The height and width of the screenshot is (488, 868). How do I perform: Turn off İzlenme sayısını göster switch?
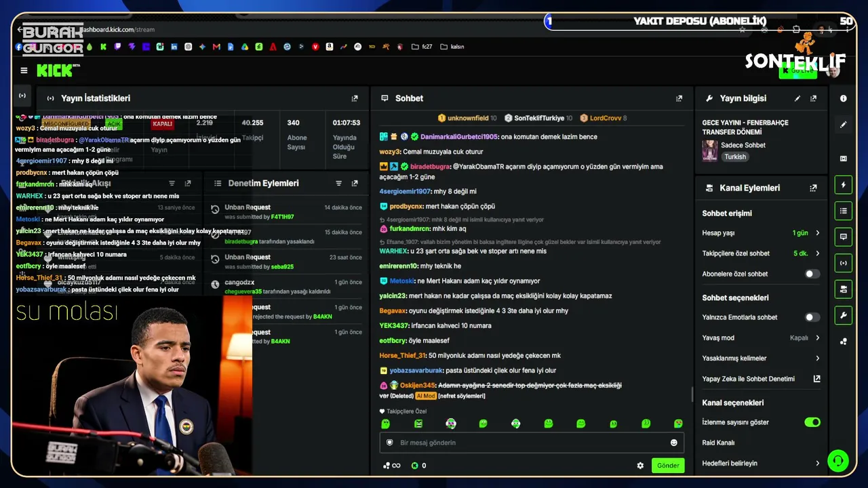812,422
